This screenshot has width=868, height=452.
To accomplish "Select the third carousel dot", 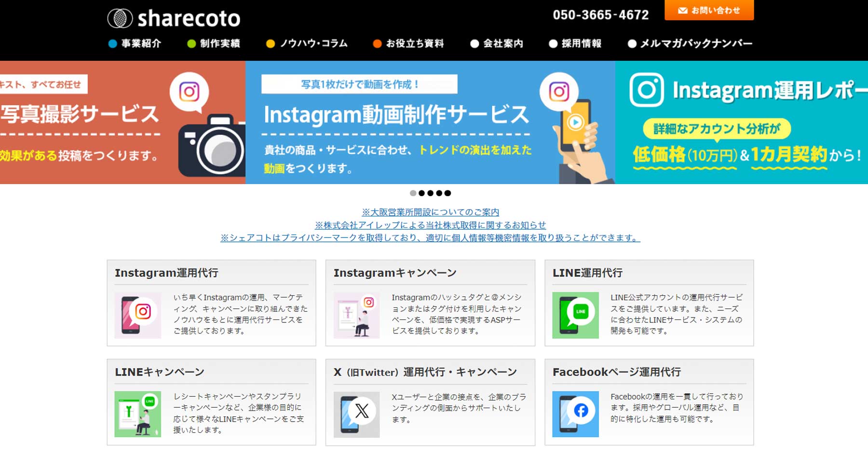I will [x=430, y=193].
